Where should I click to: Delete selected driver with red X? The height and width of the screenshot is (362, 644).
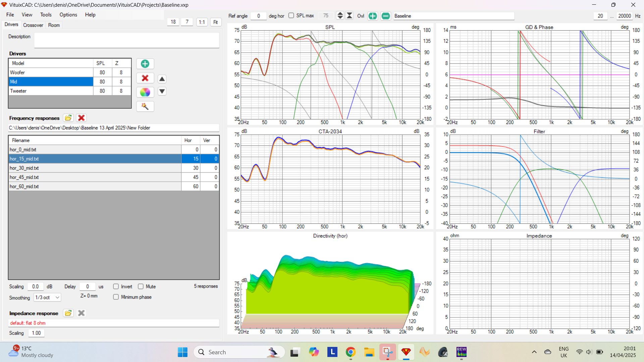(x=145, y=78)
